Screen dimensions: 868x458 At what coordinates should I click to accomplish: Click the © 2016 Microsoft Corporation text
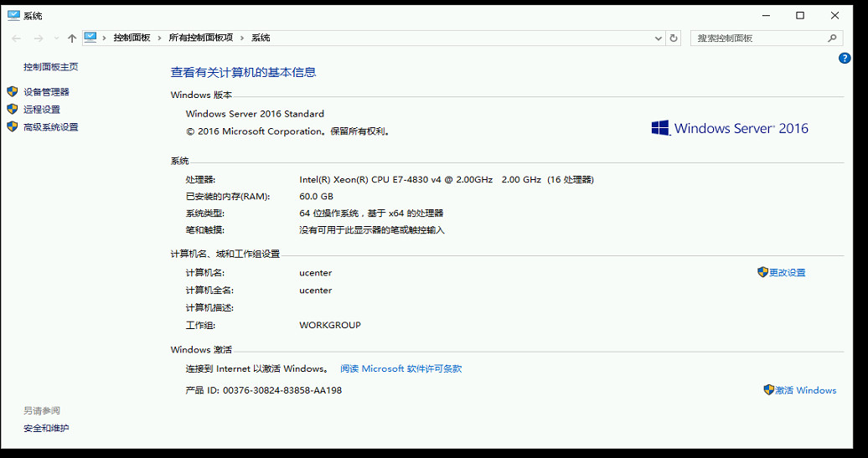point(287,131)
